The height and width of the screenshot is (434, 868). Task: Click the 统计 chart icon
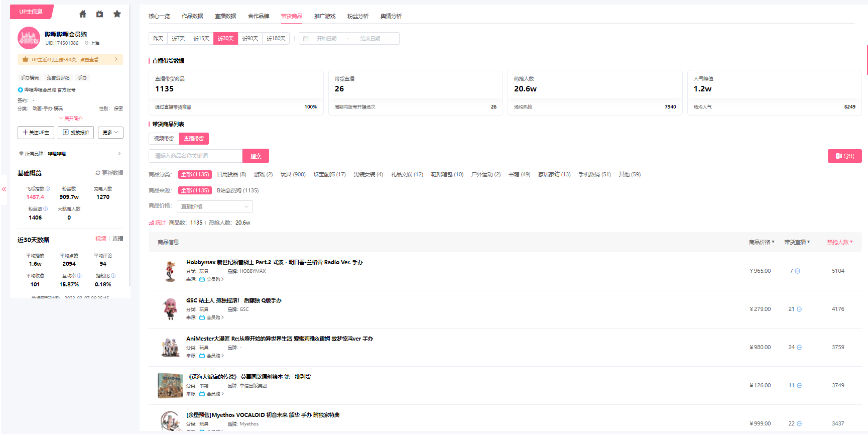coord(151,223)
